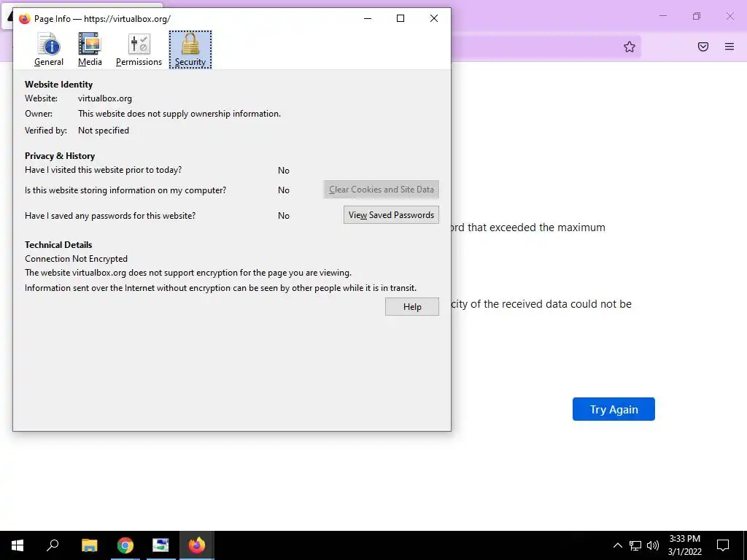The width and height of the screenshot is (747, 560).
Task: Open the Firefox application menu hamburger
Action: pos(729,47)
